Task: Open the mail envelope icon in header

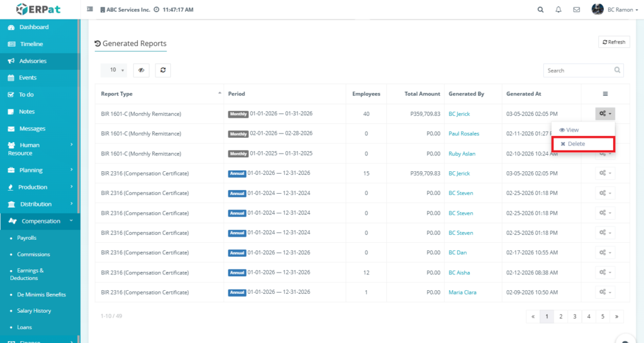Action: pyautogui.click(x=576, y=10)
